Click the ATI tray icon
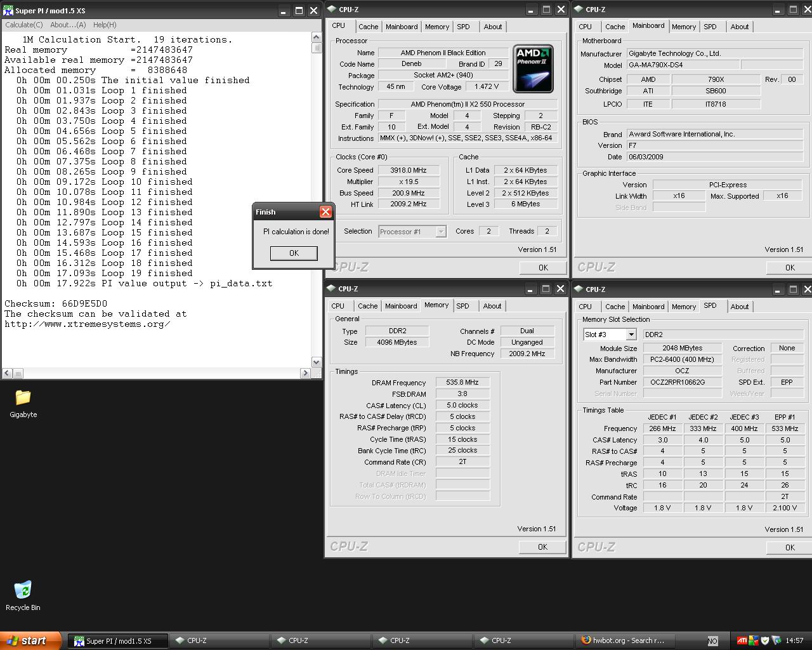The width and height of the screenshot is (812, 650). 742,640
